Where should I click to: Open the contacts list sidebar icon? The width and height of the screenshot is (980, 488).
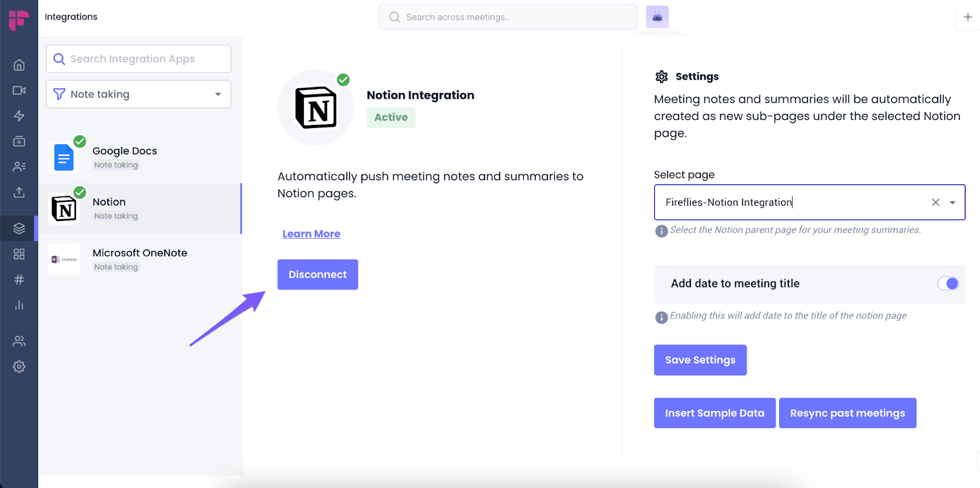pyautogui.click(x=19, y=167)
